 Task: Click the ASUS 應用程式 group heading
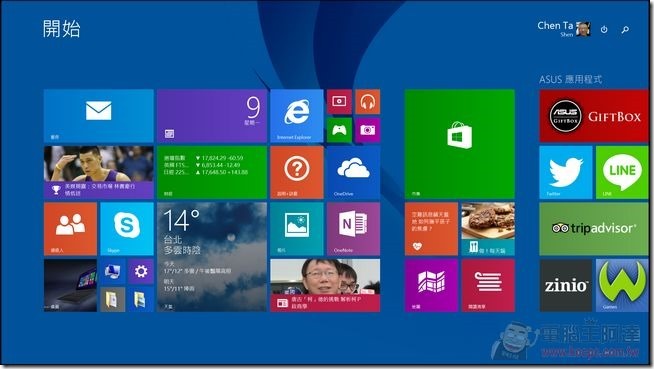(570, 79)
